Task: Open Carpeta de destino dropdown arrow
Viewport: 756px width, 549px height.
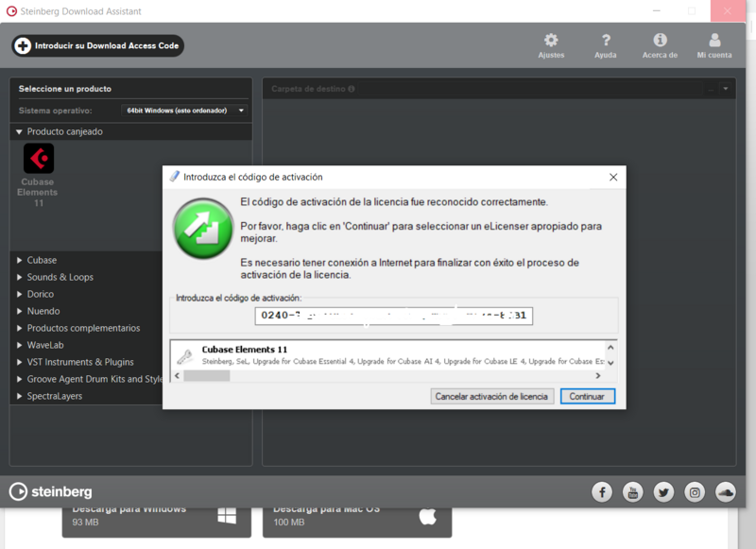Action: click(x=726, y=89)
